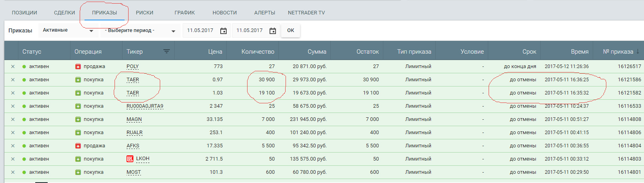Cancel the POLY sell order with X icon
This screenshot has height=183, width=644.
13,66
